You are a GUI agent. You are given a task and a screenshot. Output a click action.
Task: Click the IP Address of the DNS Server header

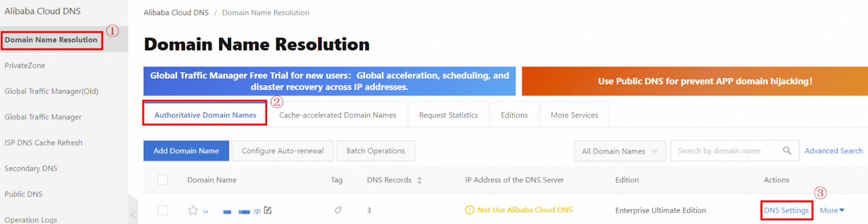click(x=514, y=180)
